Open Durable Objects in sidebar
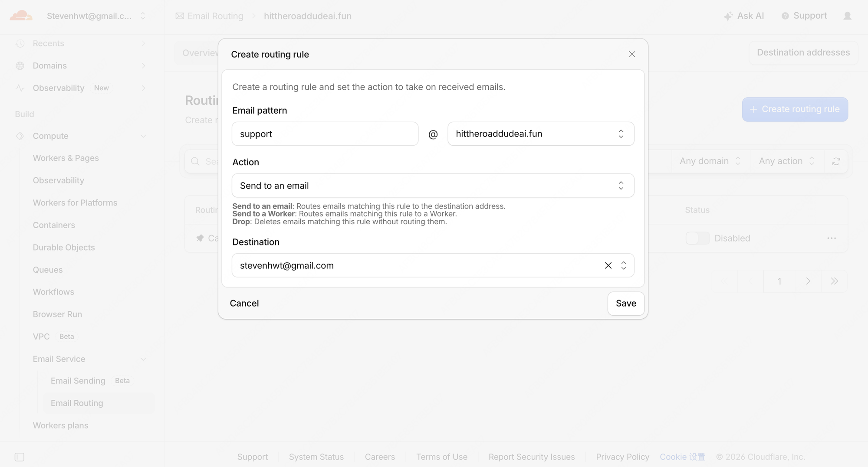The width and height of the screenshot is (868, 467). click(64, 248)
